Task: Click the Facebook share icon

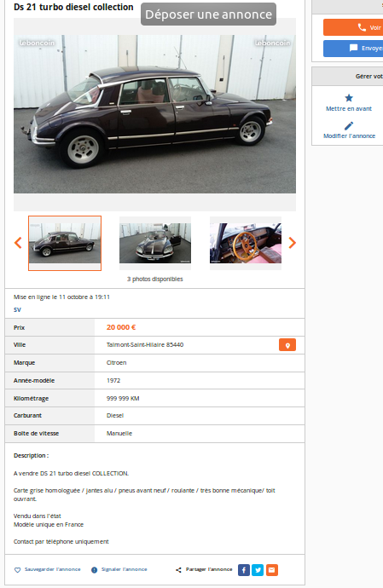Action: click(x=244, y=570)
